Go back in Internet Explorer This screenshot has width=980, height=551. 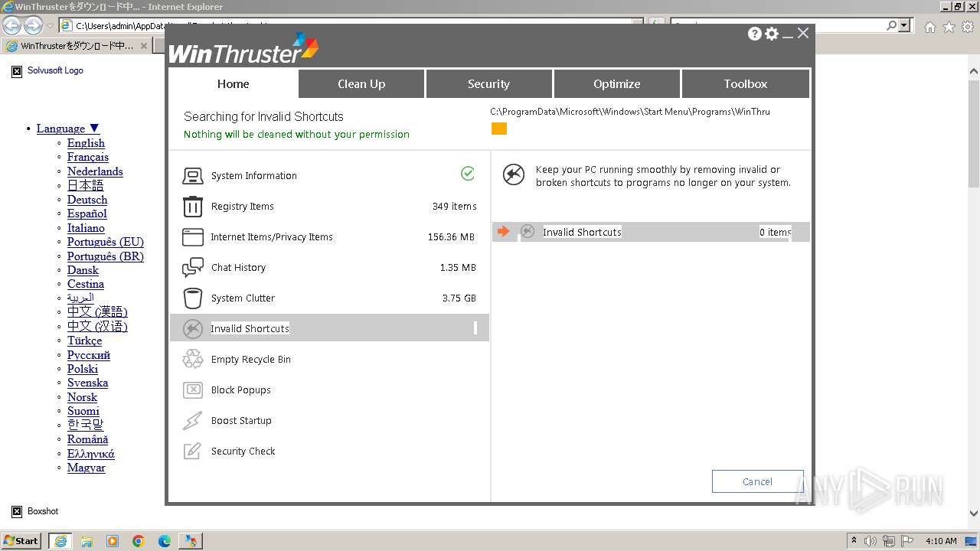click(11, 26)
